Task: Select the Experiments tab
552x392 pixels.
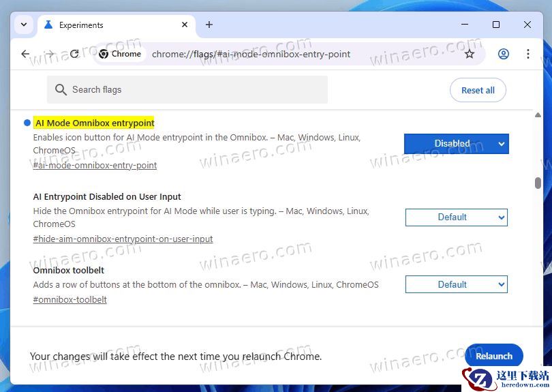Action: tap(116, 25)
